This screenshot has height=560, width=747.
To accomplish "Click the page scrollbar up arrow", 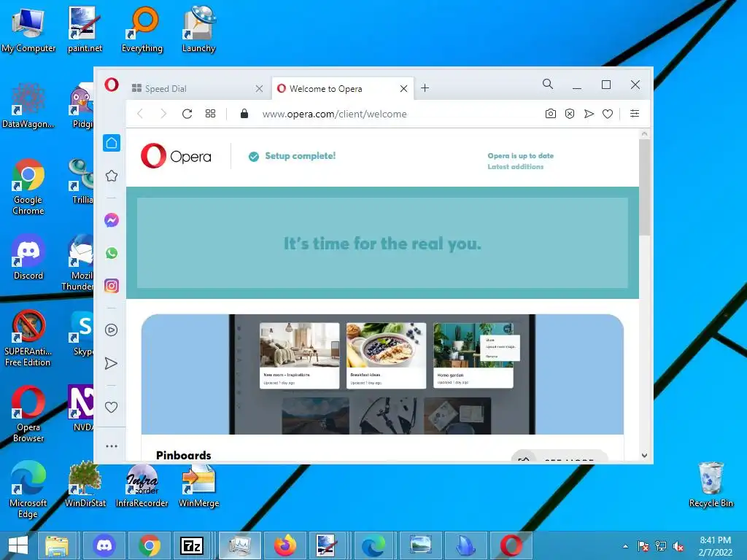I will [645, 134].
